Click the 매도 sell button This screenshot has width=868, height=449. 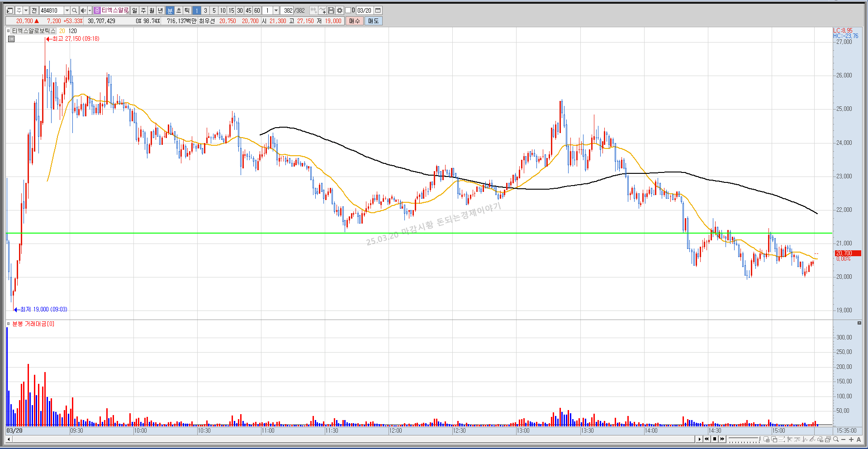(x=373, y=21)
